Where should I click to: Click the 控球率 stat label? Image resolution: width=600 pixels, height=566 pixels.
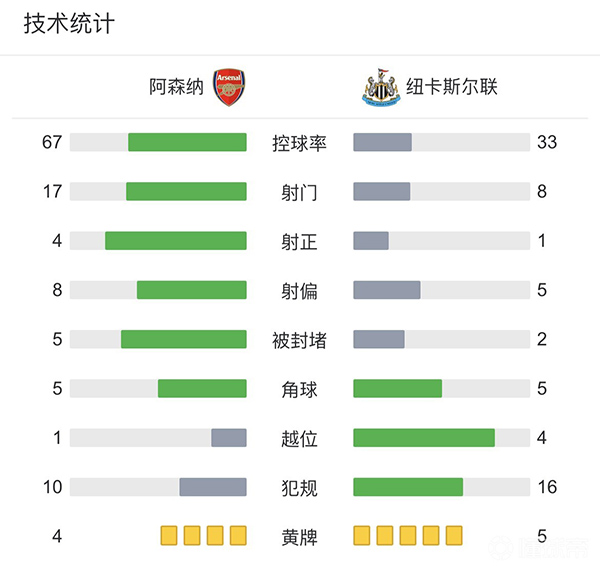[299, 142]
